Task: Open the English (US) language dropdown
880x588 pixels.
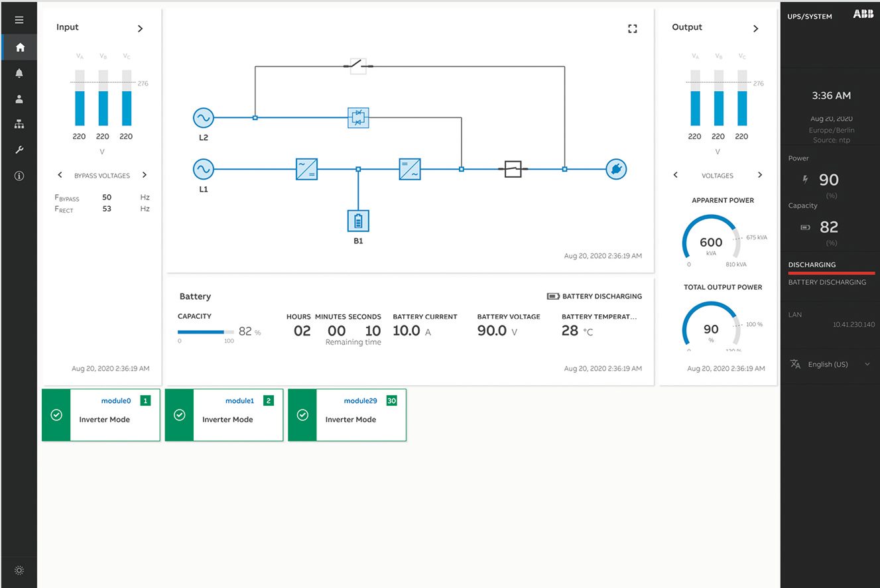Action: pyautogui.click(x=830, y=364)
